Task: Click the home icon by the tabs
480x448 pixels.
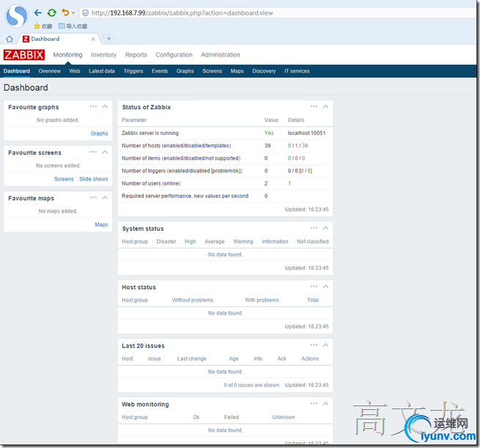Action: pyautogui.click(x=10, y=39)
